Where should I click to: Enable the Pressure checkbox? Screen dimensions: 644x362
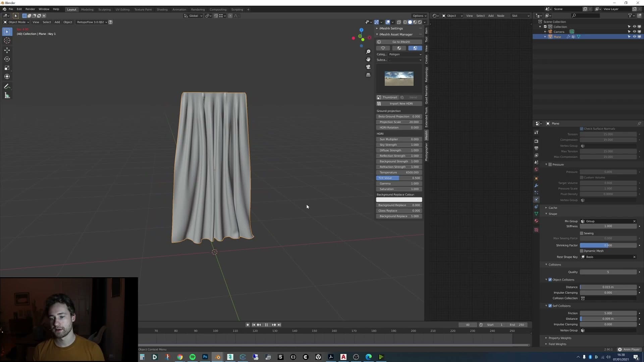(x=550, y=165)
